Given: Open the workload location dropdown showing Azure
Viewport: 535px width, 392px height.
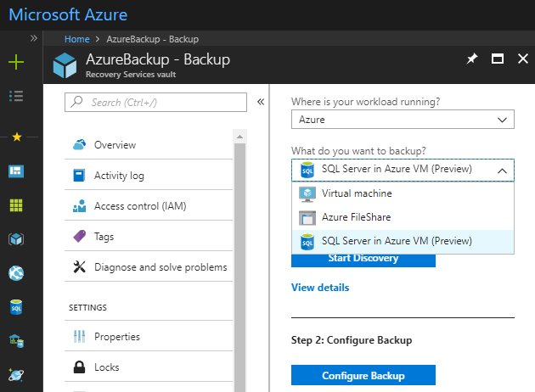Looking at the screenshot, I should click(403, 120).
